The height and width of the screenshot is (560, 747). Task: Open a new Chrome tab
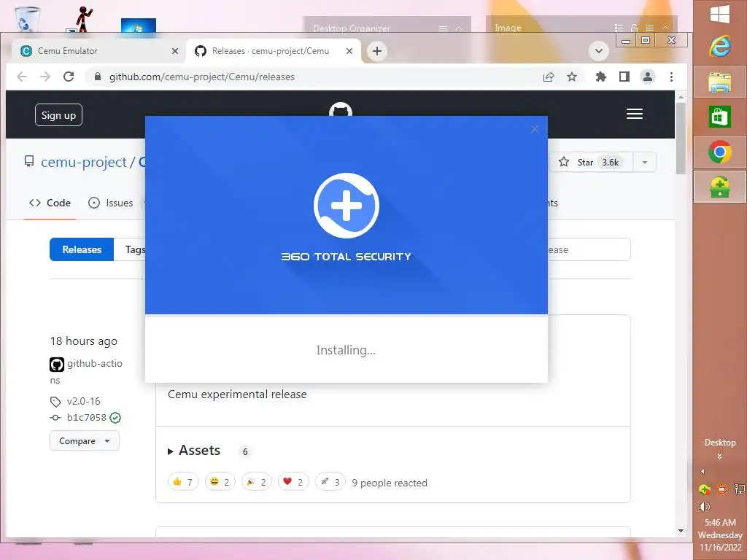[x=377, y=51]
